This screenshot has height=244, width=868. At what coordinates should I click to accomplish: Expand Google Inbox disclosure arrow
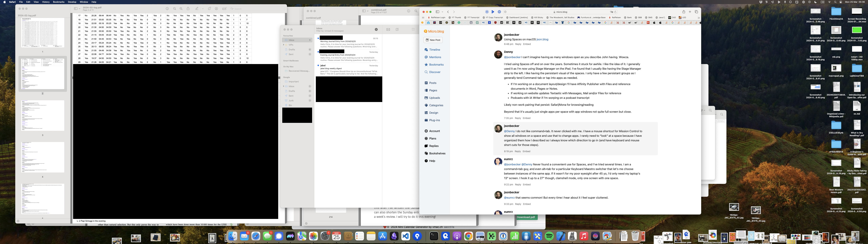284,86
